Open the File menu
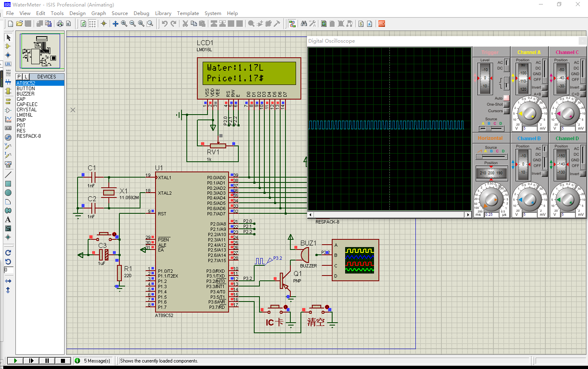588x369 pixels. (x=10, y=13)
